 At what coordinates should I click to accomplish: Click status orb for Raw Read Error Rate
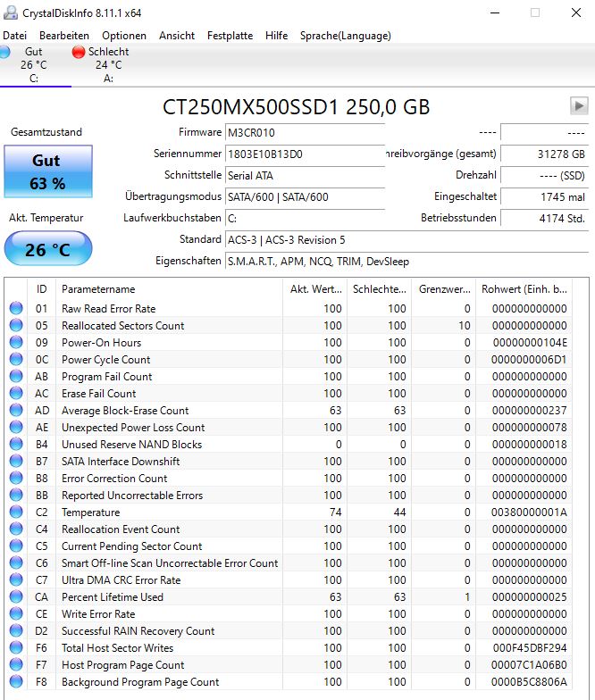16,308
